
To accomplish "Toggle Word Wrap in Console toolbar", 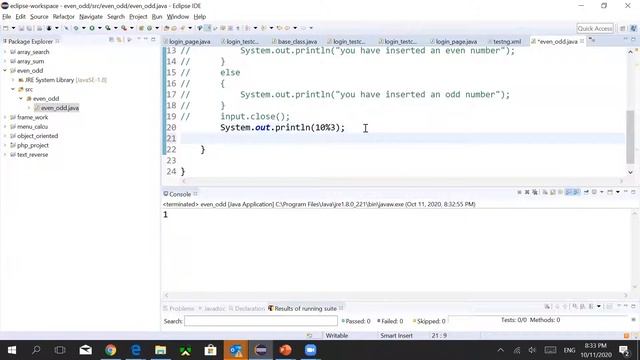I will pyautogui.click(x=561, y=192).
